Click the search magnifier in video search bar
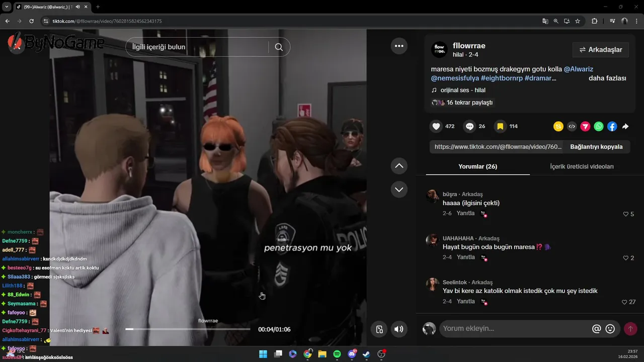Viewport: 644px width, 362px height. (x=279, y=47)
